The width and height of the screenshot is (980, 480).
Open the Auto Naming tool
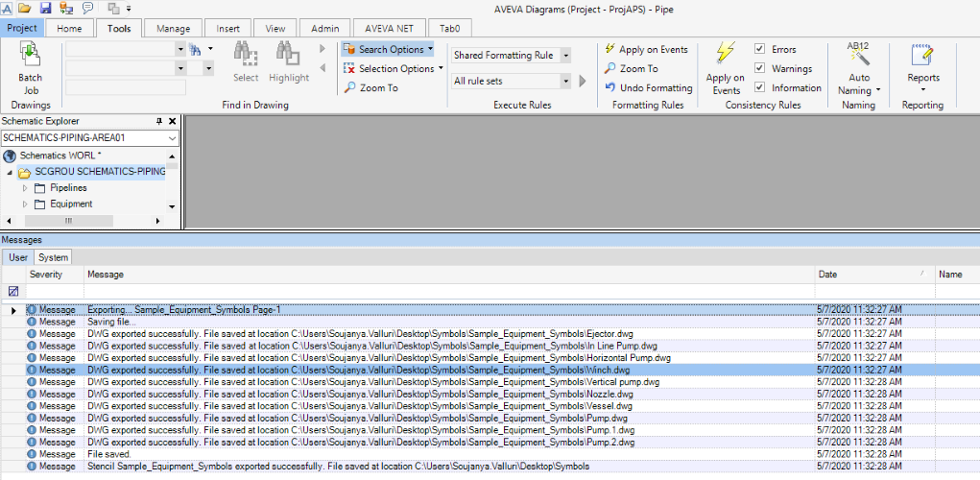(858, 56)
